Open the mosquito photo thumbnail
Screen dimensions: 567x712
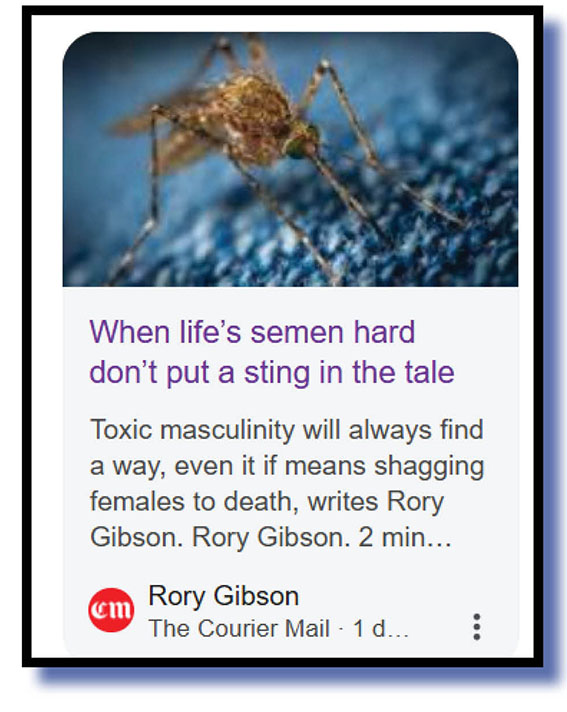tap(291, 159)
